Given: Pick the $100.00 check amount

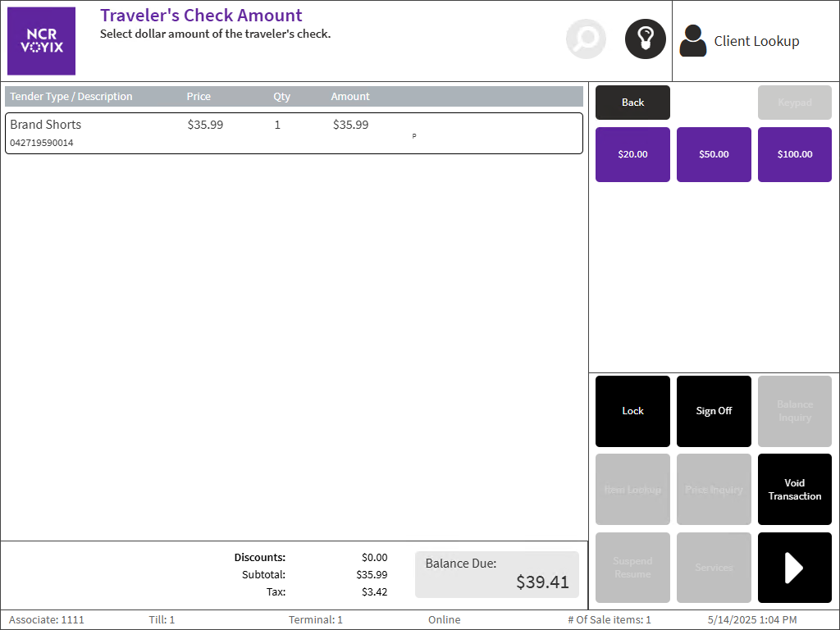Looking at the screenshot, I should point(794,154).
